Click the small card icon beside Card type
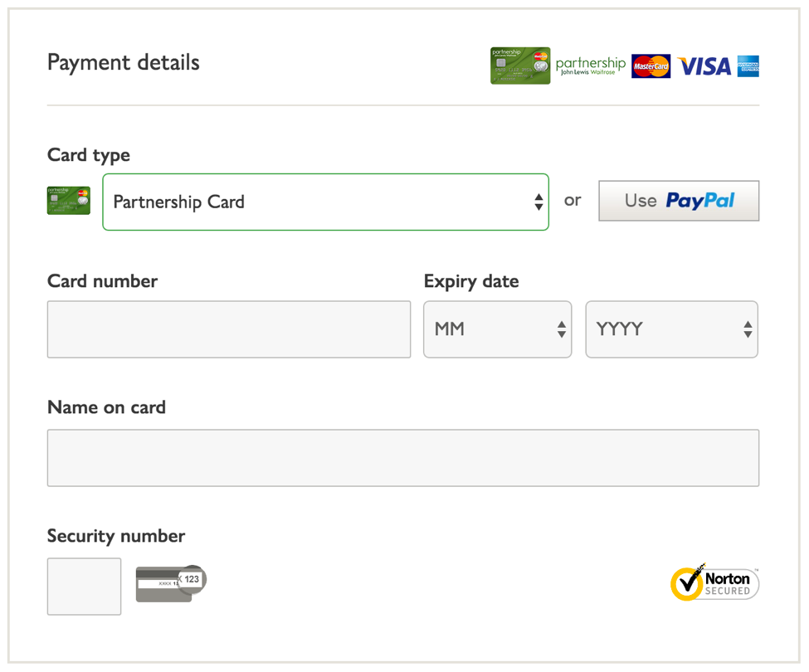The height and width of the screenshot is (672, 809). coord(69,201)
